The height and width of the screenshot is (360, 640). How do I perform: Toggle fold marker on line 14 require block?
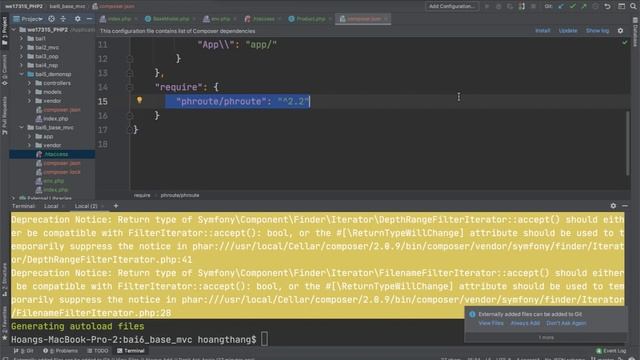coord(130,87)
